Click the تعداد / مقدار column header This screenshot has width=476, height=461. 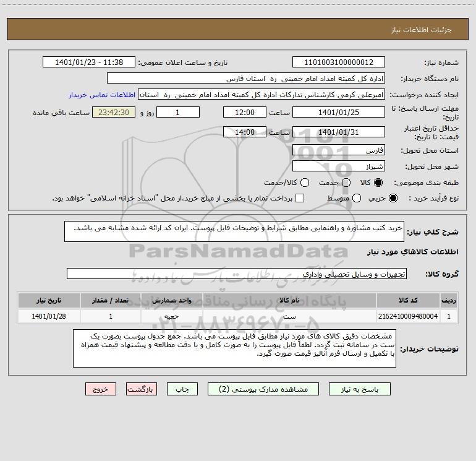click(111, 300)
